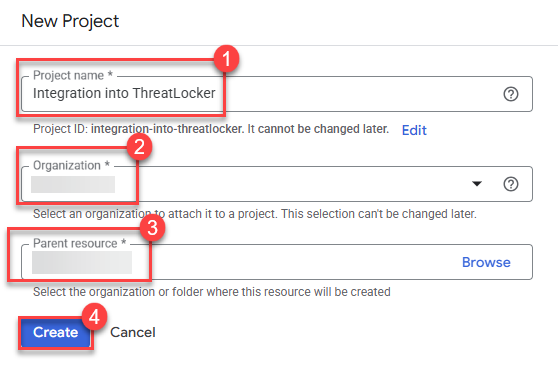Click the red step 1 badge

(x=226, y=58)
